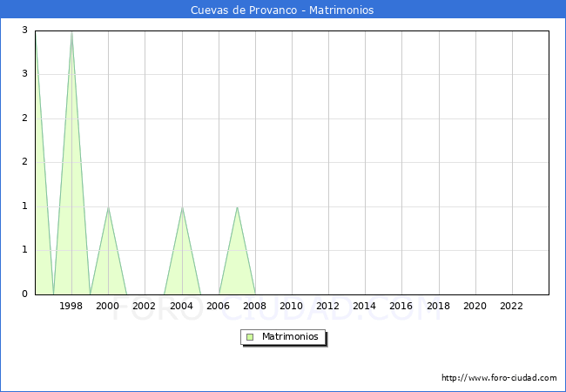Click the 2010 x-axis label
Viewport: 566px width, 392px height.
pos(292,307)
